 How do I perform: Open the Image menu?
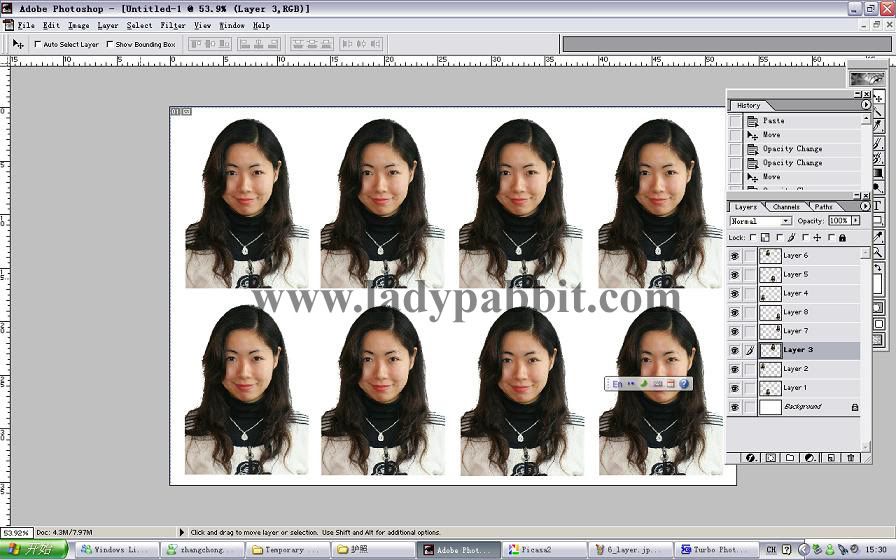point(78,26)
